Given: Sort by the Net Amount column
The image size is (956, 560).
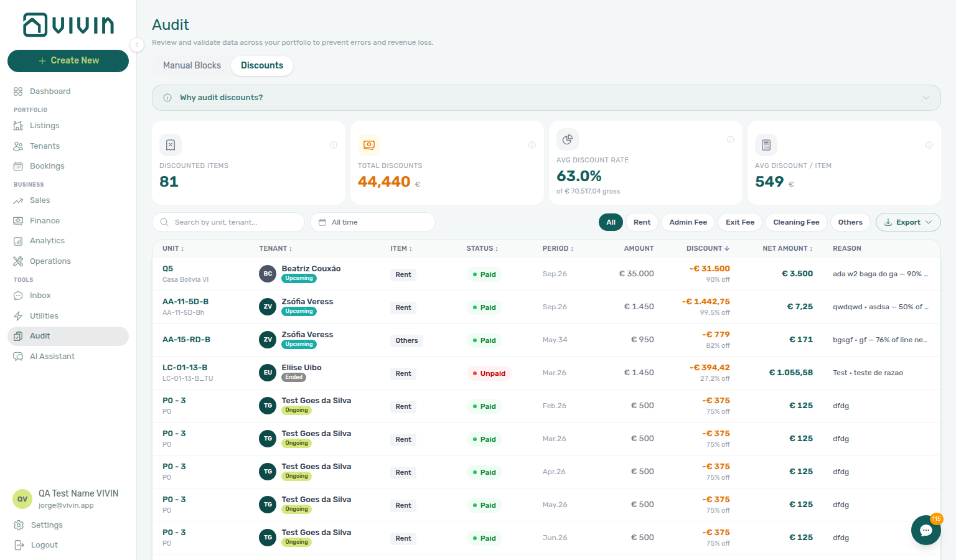Looking at the screenshot, I should click(x=787, y=248).
